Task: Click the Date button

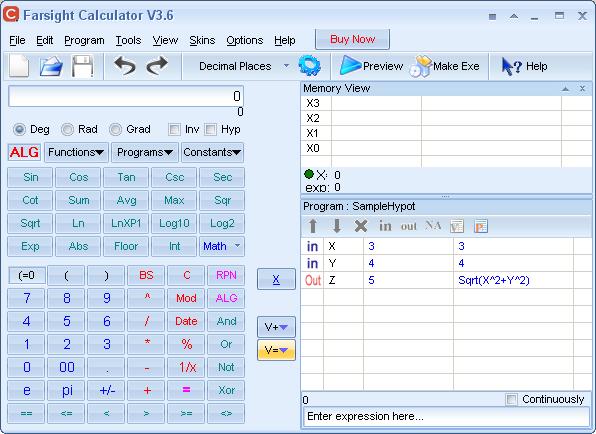Action: (x=186, y=321)
